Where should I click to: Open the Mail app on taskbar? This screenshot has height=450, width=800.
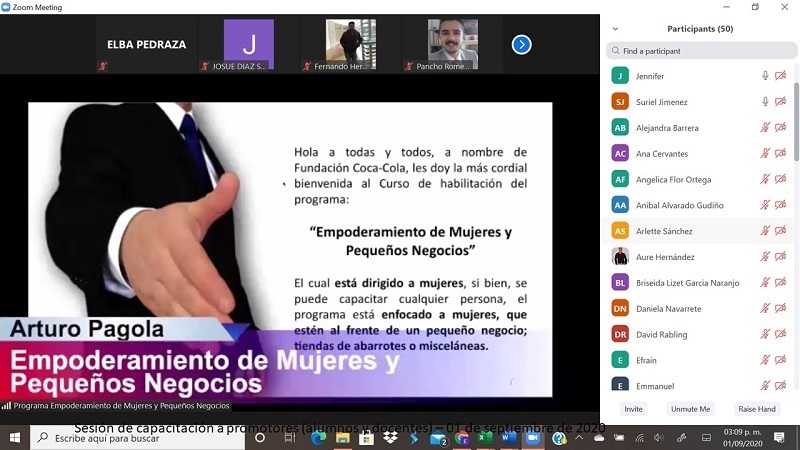tap(438, 438)
